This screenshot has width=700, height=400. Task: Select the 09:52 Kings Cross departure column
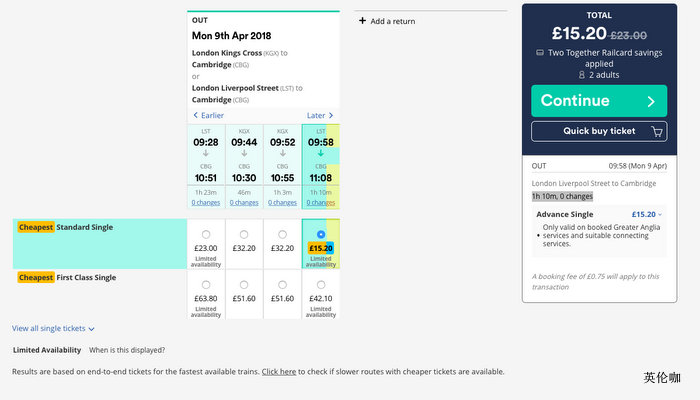tap(282, 155)
